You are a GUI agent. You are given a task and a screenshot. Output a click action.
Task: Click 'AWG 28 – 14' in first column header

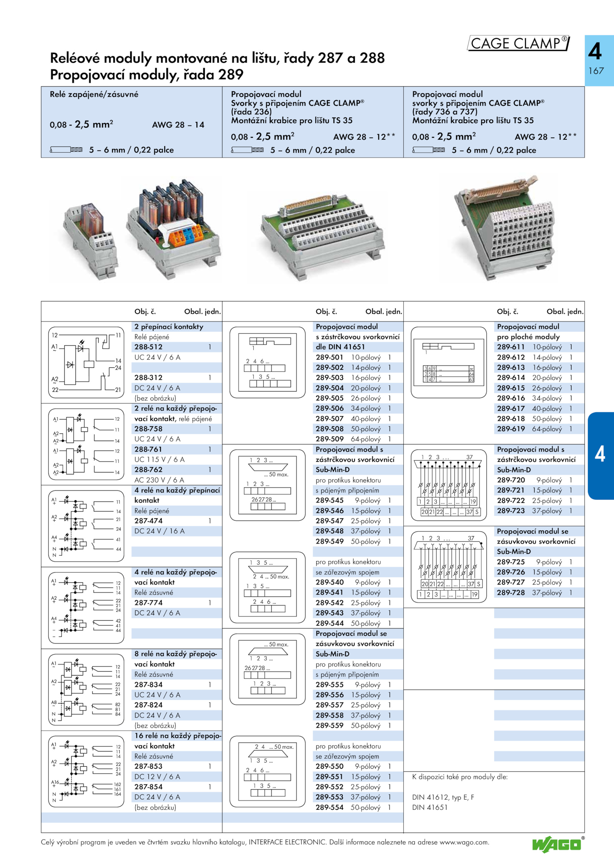click(x=178, y=125)
